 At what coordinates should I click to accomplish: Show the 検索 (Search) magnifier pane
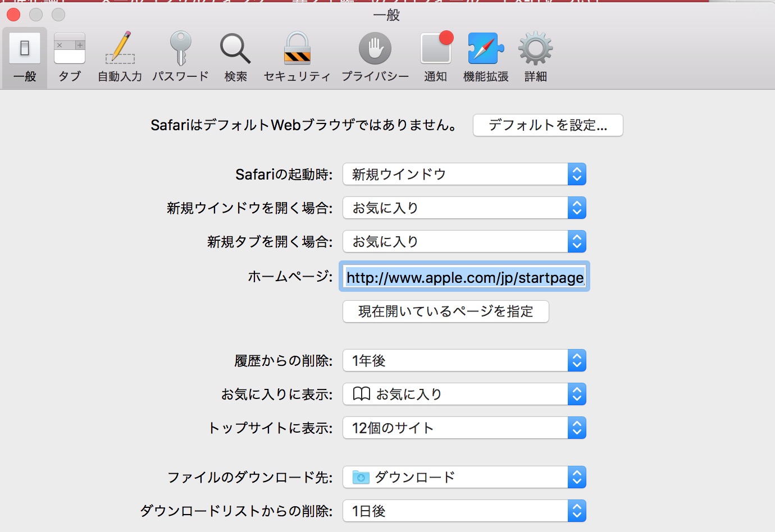235,57
